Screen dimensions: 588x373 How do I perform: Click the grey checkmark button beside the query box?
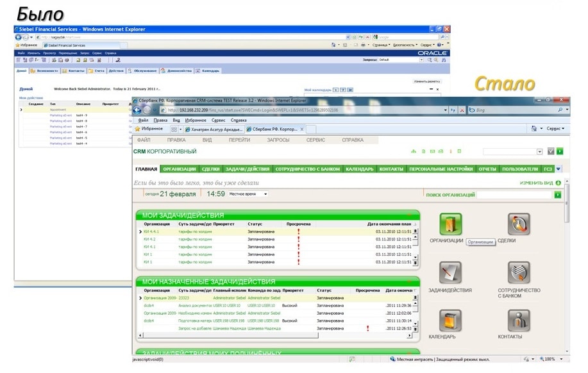coord(551,151)
